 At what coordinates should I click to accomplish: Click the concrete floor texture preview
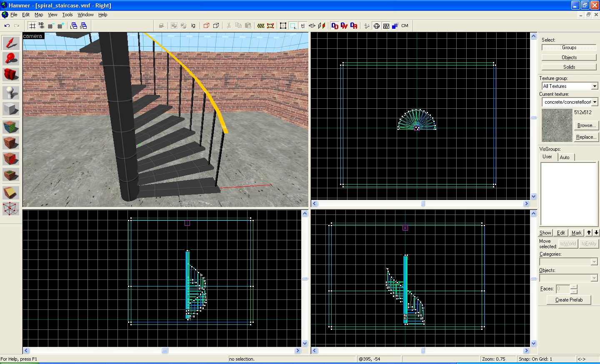pyautogui.click(x=557, y=125)
